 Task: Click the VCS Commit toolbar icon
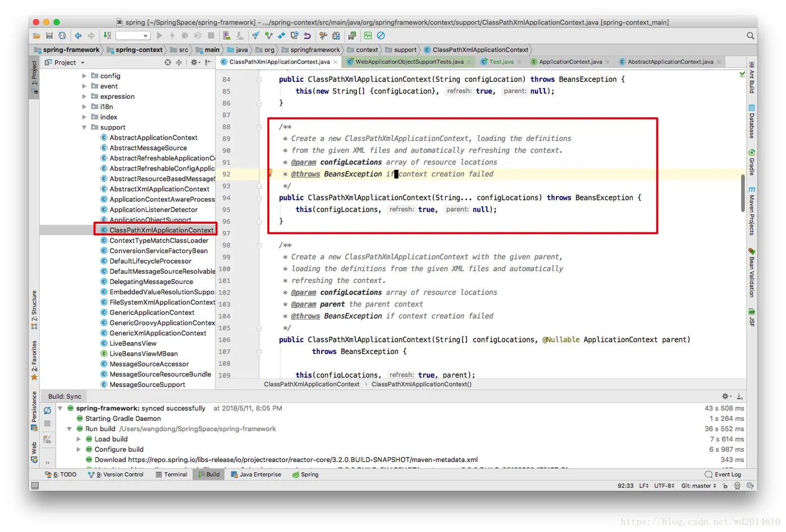coord(269,36)
